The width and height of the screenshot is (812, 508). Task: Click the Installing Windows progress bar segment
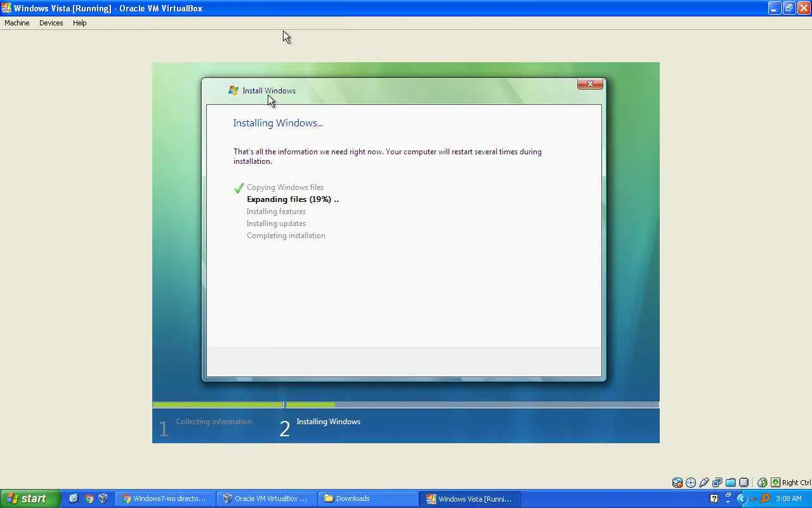point(472,404)
